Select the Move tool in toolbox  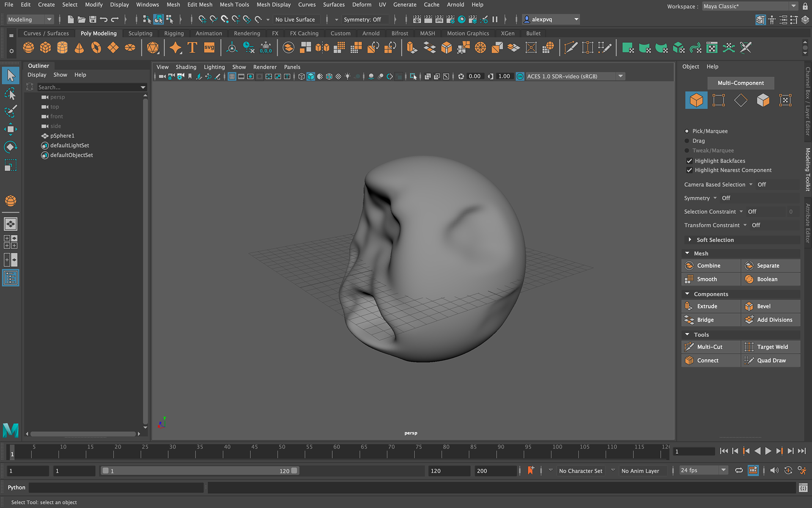pyautogui.click(x=11, y=129)
